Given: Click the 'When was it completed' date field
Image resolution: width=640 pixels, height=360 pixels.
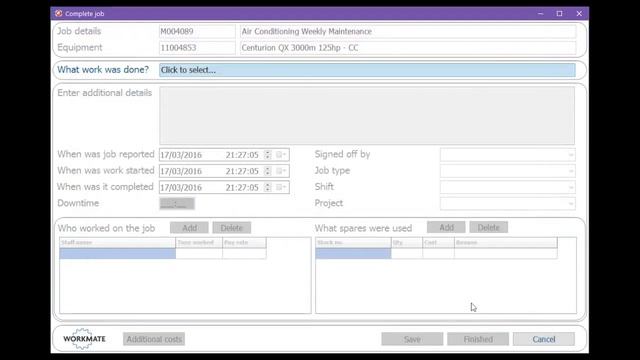Looking at the screenshot, I should tap(224, 187).
